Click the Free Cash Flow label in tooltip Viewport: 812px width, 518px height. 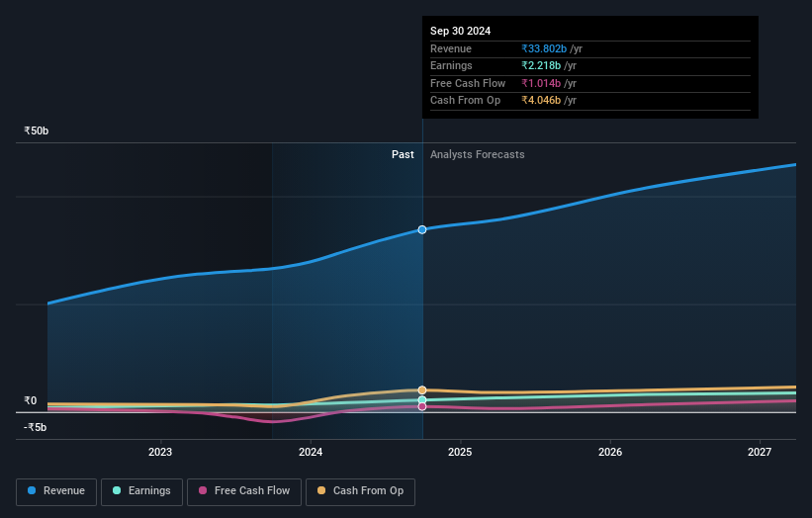[468, 83]
